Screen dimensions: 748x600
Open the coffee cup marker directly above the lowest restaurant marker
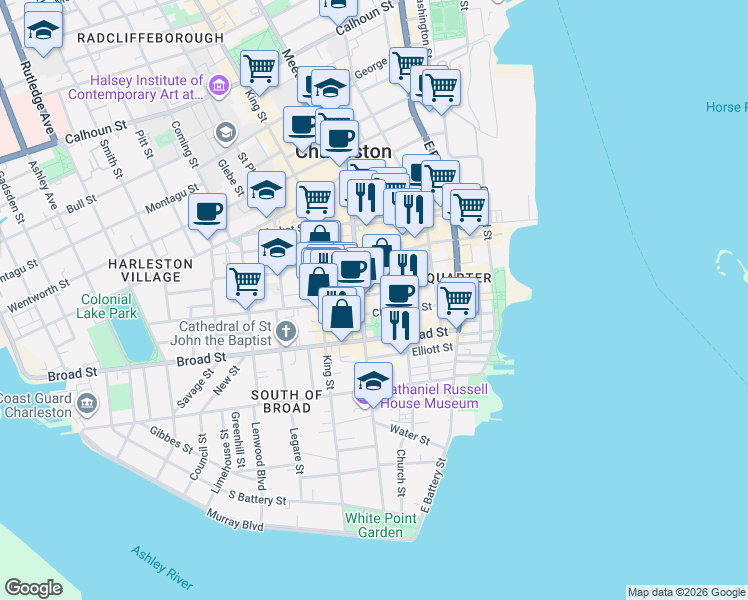(x=400, y=293)
